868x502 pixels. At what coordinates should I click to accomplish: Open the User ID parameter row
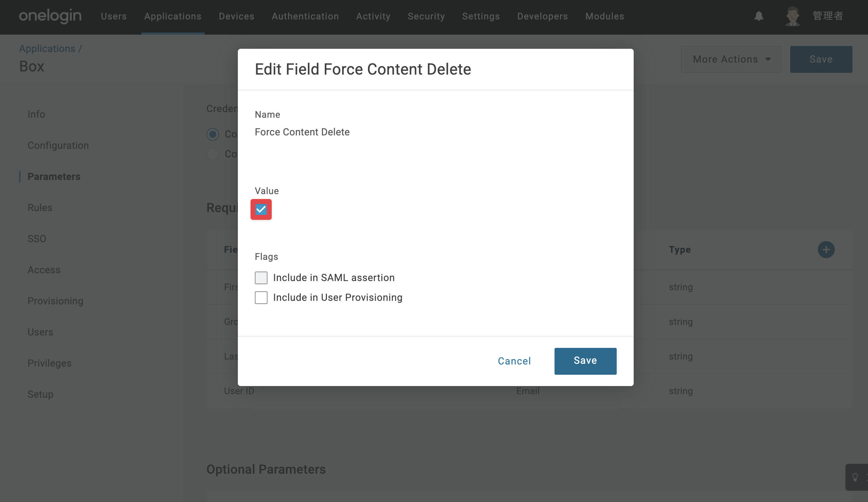[x=529, y=391]
